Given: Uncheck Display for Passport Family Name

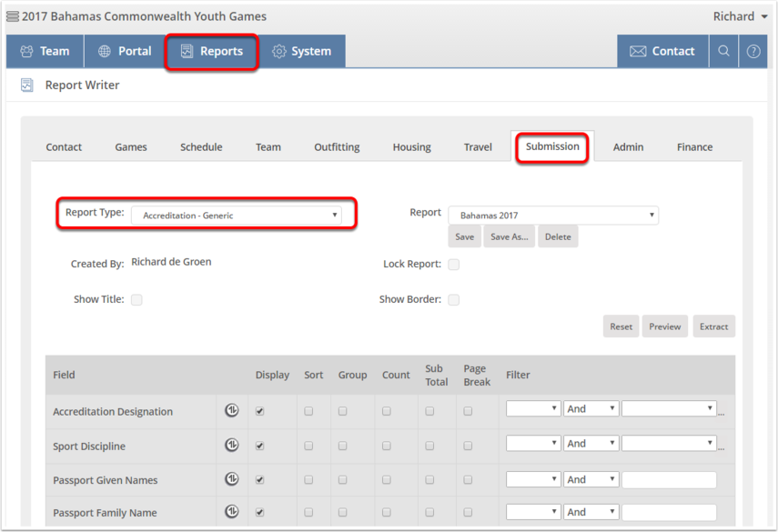Looking at the screenshot, I should pyautogui.click(x=259, y=512).
